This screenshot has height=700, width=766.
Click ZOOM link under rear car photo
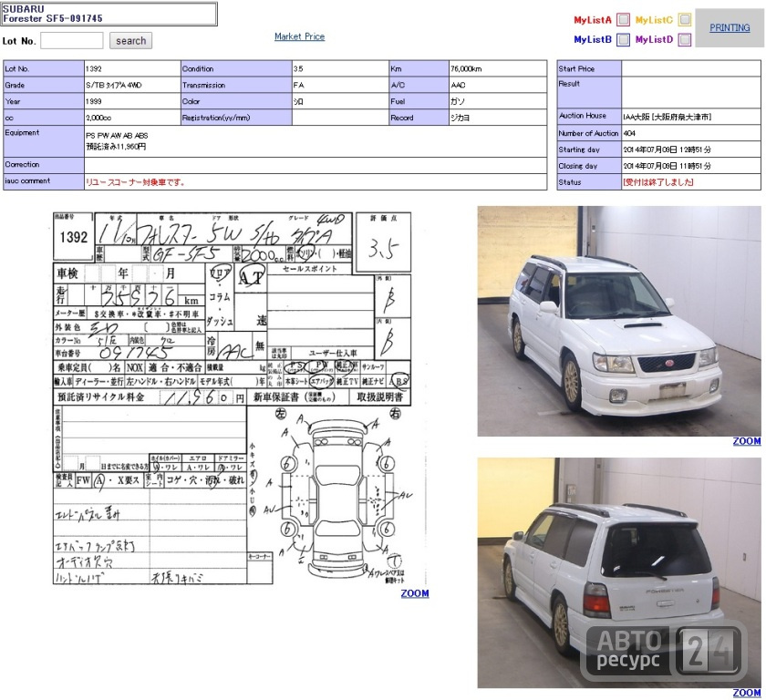pyautogui.click(x=747, y=692)
